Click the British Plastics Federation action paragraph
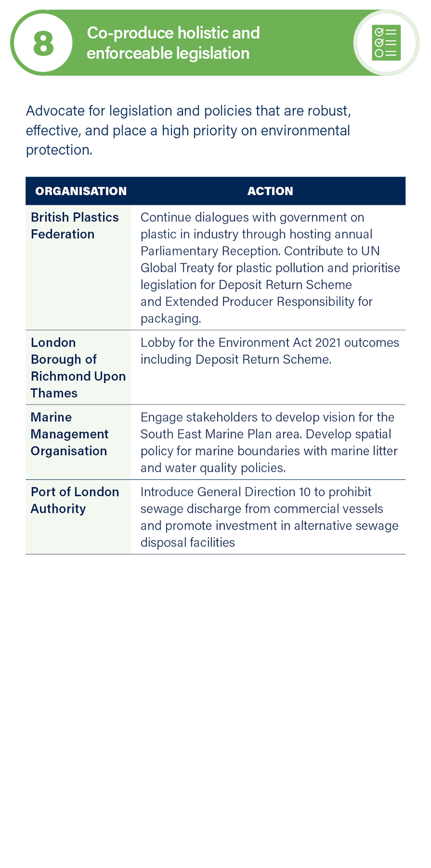Screen dimensions: 431x868 pyautogui.click(x=270, y=268)
